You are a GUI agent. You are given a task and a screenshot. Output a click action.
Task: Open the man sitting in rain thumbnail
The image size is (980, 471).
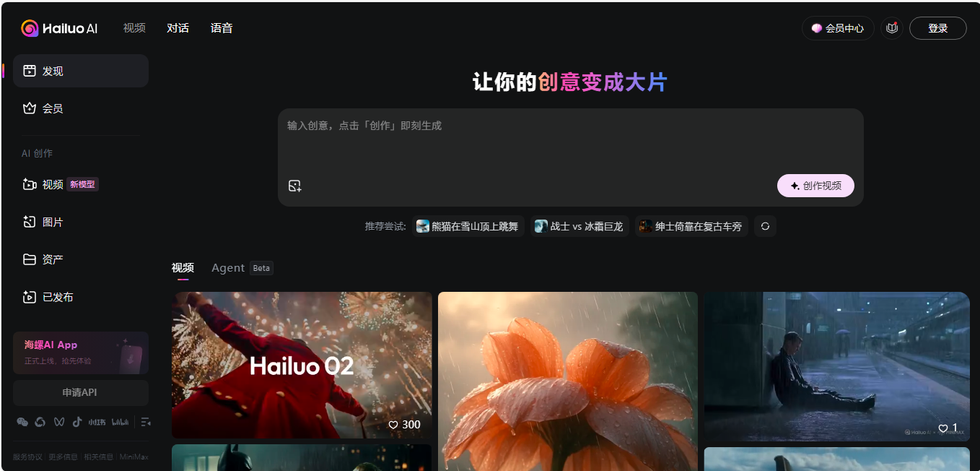pos(837,366)
